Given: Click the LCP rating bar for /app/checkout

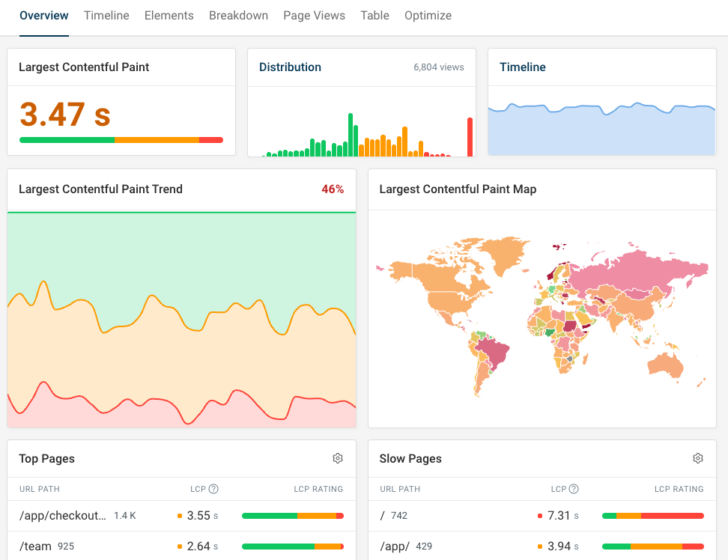Looking at the screenshot, I should (291, 516).
